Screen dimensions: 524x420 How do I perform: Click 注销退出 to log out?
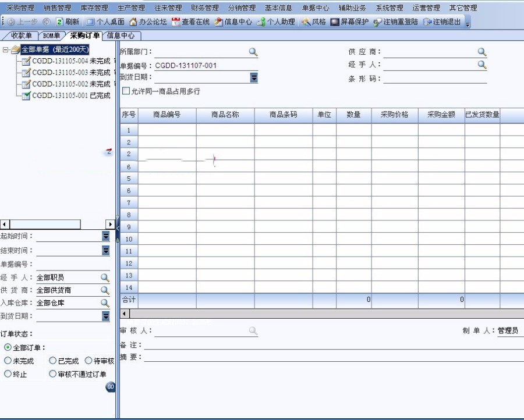tap(441, 22)
